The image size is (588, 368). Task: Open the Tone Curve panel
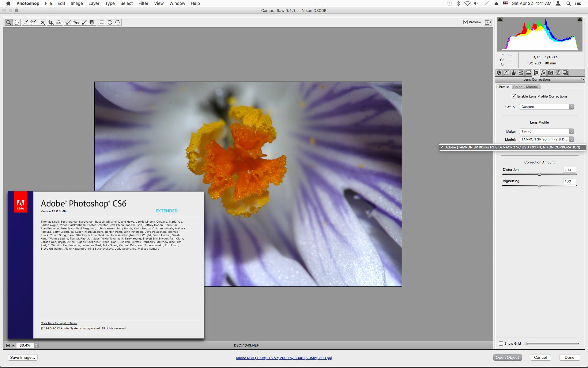(507, 73)
